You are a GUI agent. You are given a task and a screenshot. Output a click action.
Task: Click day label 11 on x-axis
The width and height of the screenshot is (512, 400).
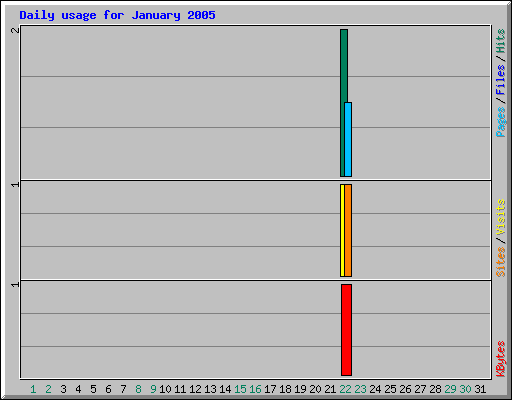tap(180, 389)
